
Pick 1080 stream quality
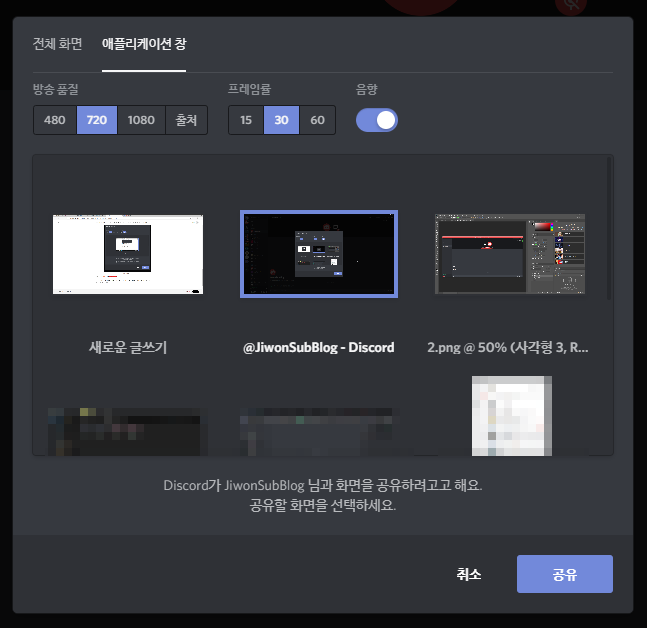[x=141, y=120]
